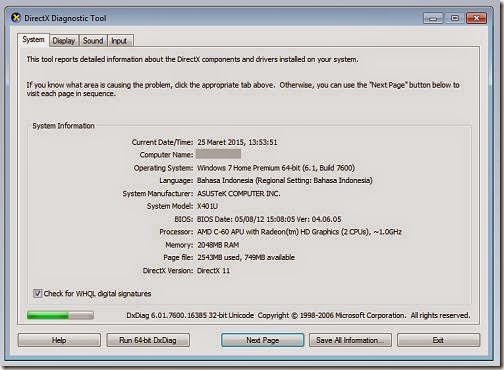Screen dimensions: 504x370
Task: Click the 'DirectX Version:' label
Action: (168, 271)
